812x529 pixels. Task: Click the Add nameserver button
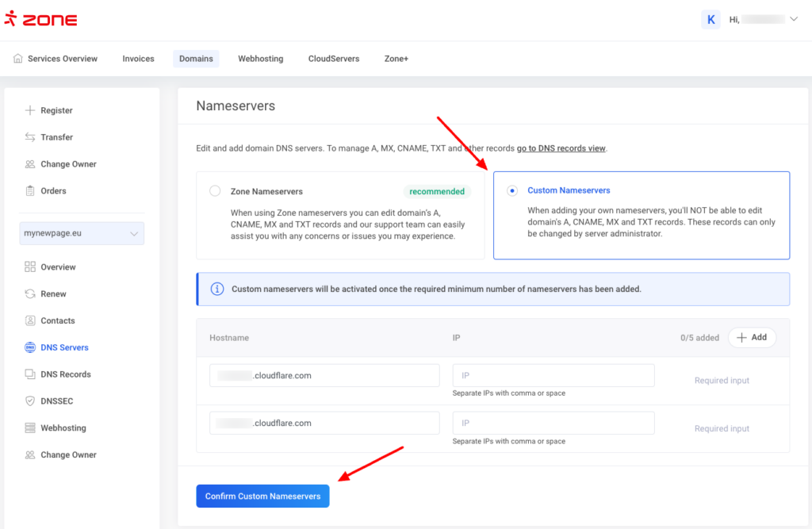coord(751,337)
